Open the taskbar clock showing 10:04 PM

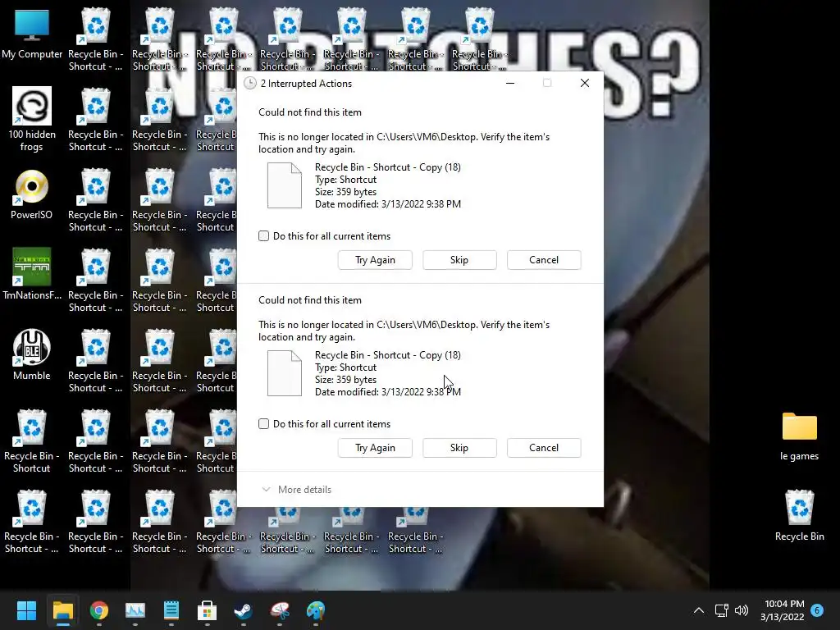[x=783, y=610]
